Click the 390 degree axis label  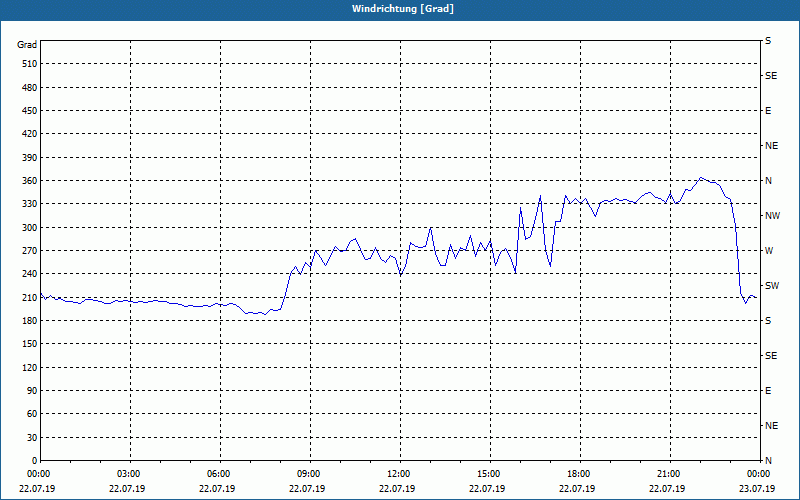pyautogui.click(x=29, y=157)
